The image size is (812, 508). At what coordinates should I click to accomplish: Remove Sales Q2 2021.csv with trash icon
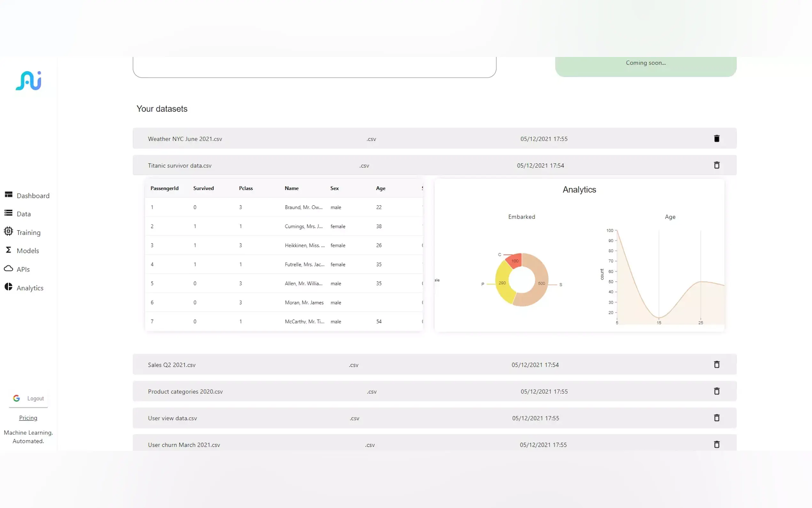[716, 365]
